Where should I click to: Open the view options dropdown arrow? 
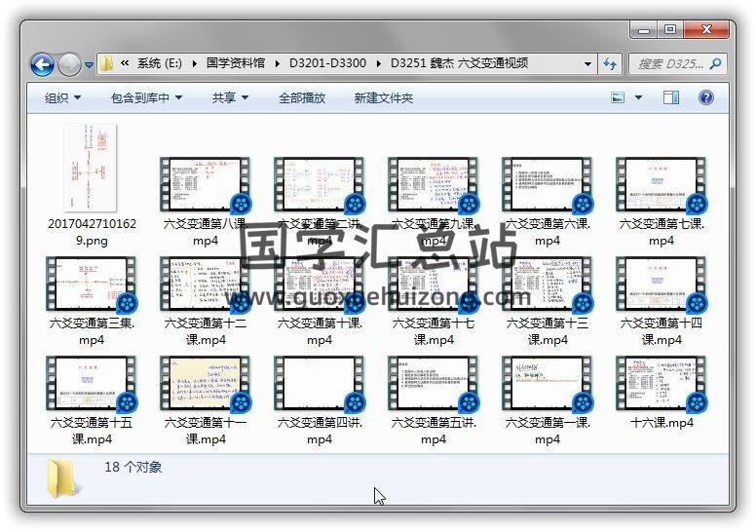coord(638,97)
